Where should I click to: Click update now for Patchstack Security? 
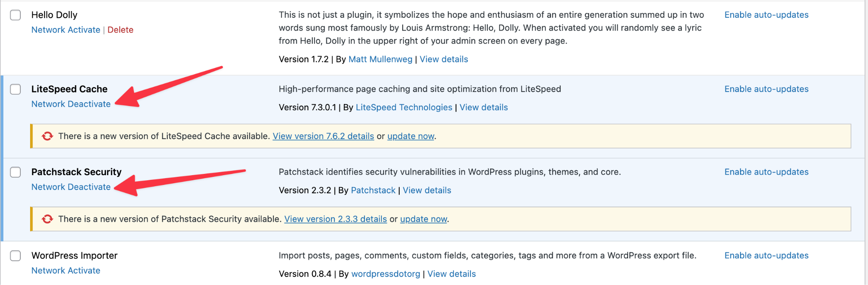423,219
